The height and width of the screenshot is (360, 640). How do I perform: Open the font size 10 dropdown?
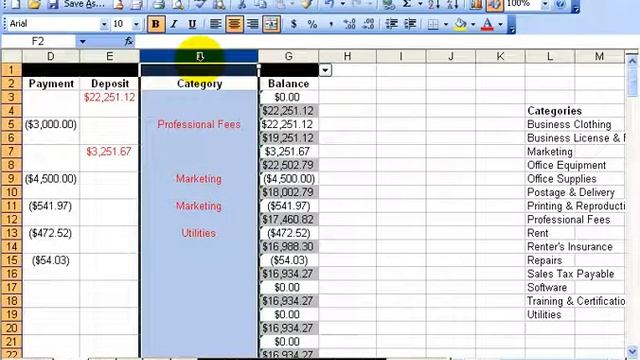(x=136, y=24)
